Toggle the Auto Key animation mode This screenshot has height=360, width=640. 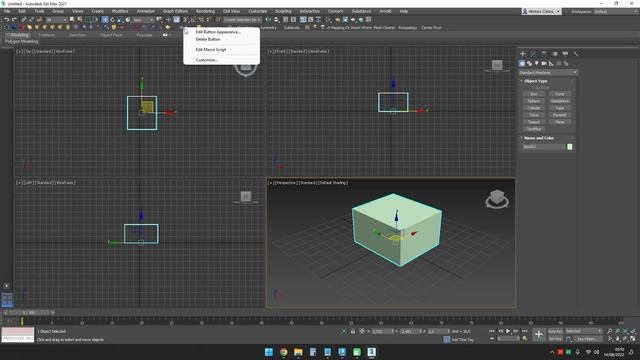pyautogui.click(x=555, y=331)
